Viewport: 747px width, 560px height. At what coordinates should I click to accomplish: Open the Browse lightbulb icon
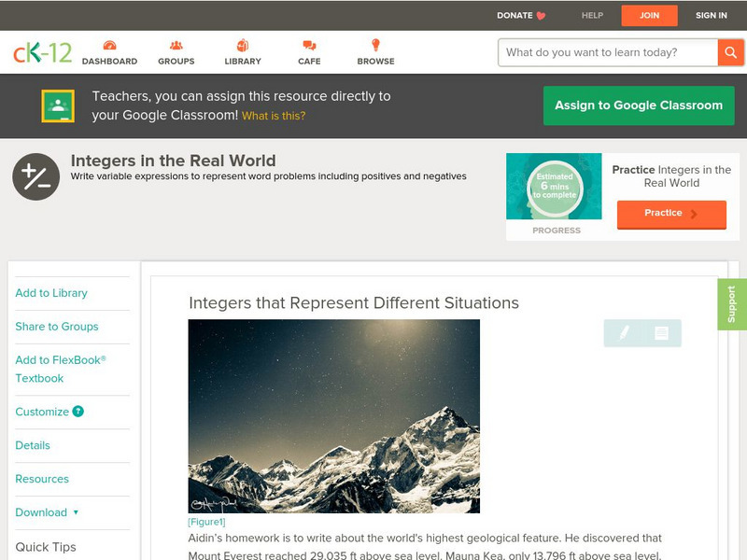(375, 45)
